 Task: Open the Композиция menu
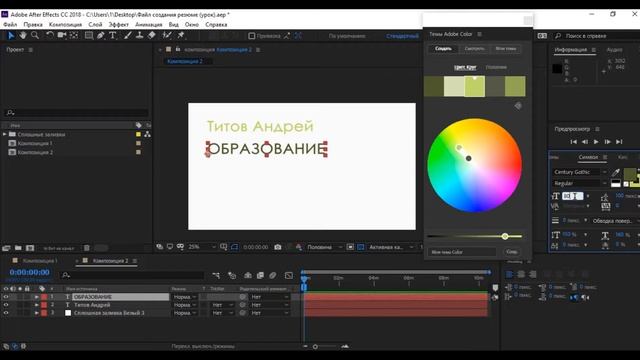coord(65,24)
